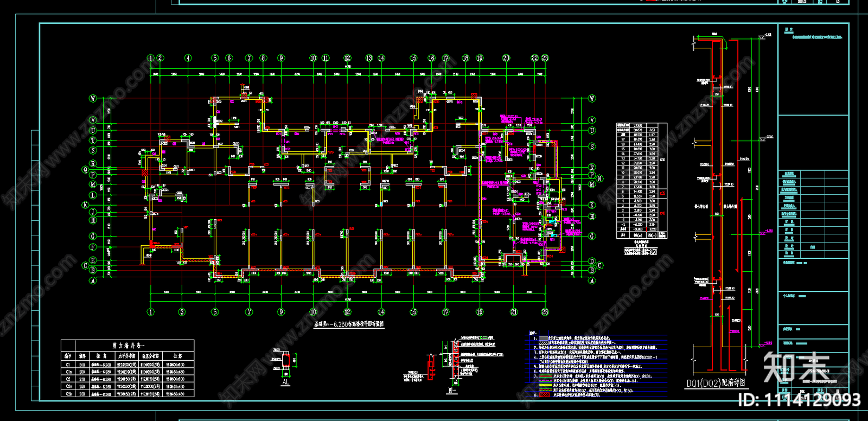Click the drawing title 基础顶~-6.280标高墙柱平面布置图
This screenshot has height=421, width=868.
tap(349, 324)
